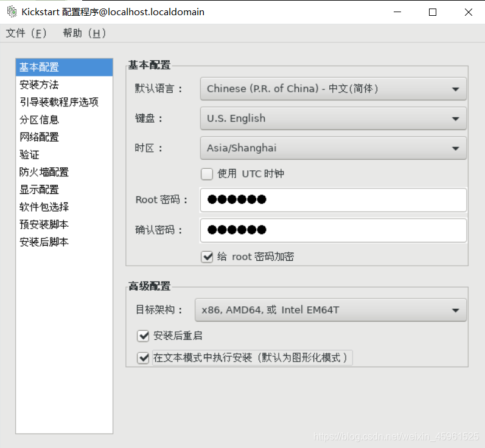This screenshot has width=485, height=448.
Task: Close the Kickstart window
Action: [469, 12]
